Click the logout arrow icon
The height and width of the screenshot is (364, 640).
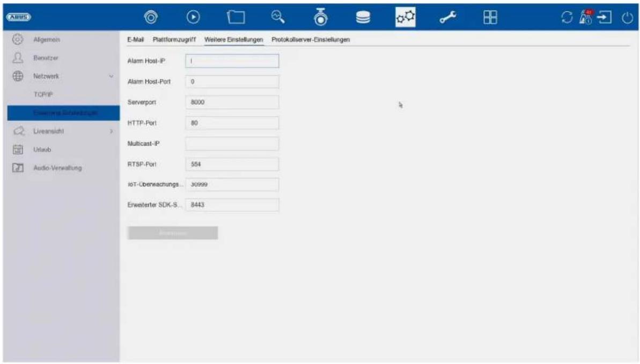click(605, 17)
